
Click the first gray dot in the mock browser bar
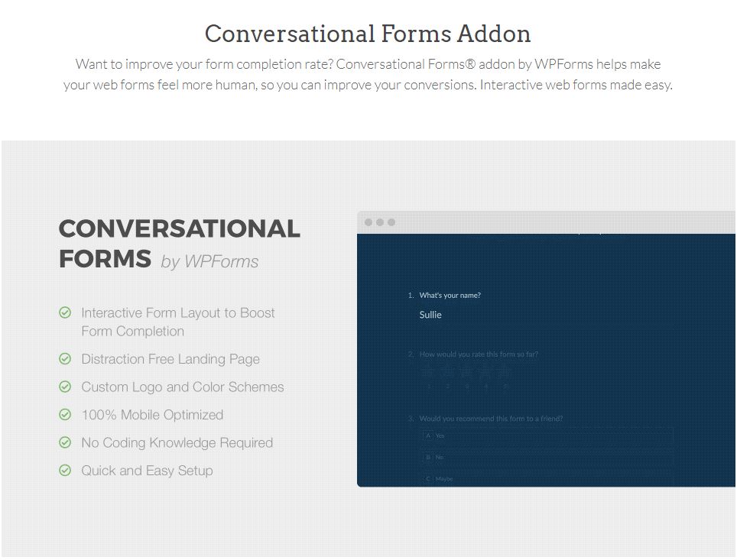point(368,222)
